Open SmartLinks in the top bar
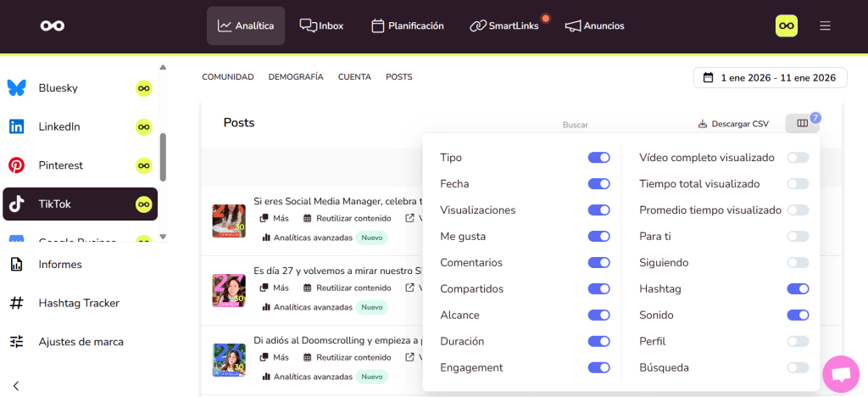The height and width of the screenshot is (397, 868). coord(504,25)
